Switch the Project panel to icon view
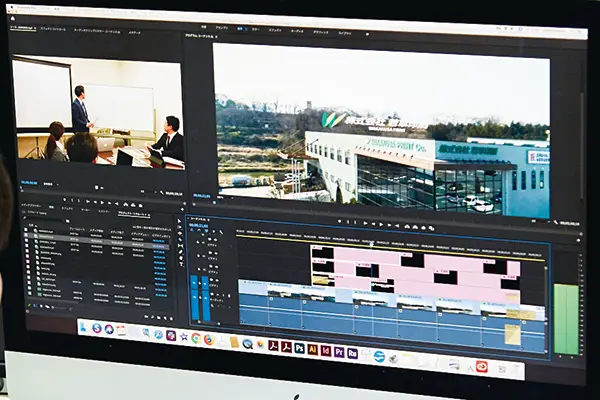Screen dimensions: 600x400 coord(41,306)
